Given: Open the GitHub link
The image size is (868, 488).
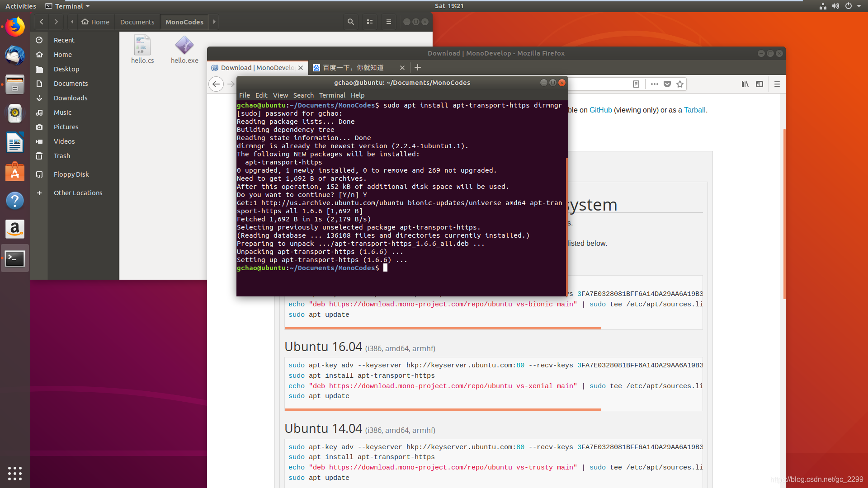Looking at the screenshot, I should (600, 110).
